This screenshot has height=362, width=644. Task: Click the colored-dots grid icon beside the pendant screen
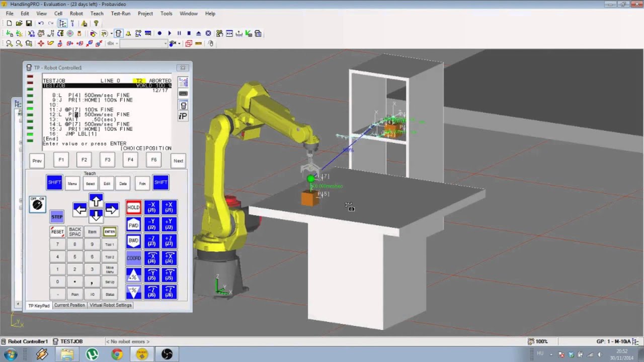click(183, 81)
